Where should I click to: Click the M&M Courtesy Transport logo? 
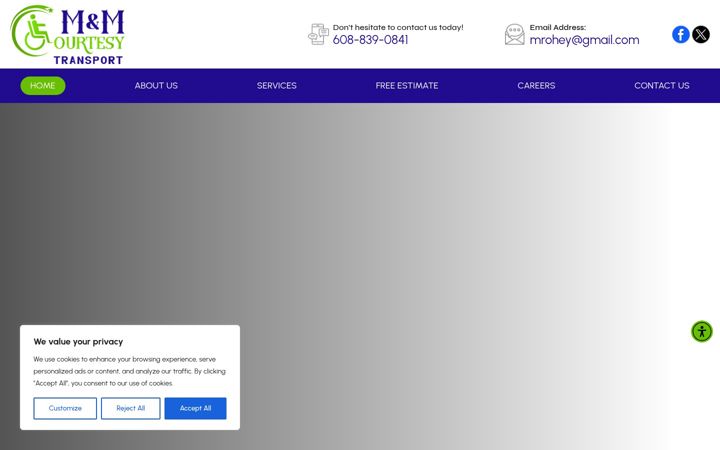tap(68, 35)
